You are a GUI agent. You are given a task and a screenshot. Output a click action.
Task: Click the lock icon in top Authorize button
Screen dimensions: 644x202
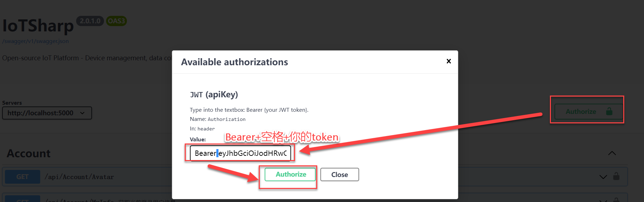(609, 111)
